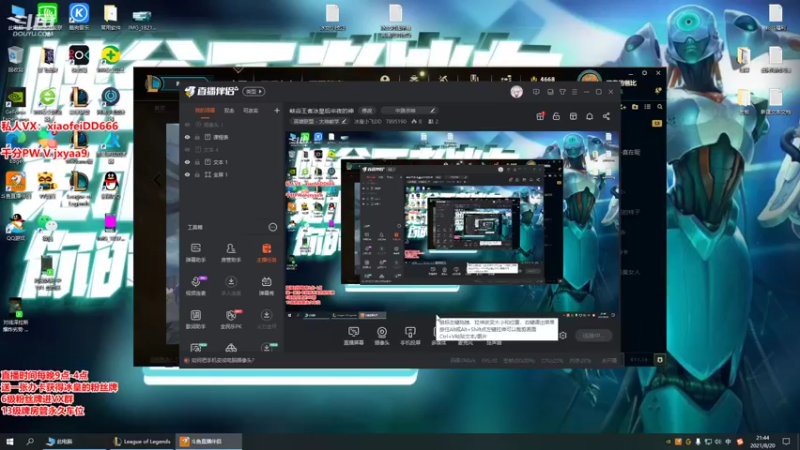The width and height of the screenshot is (800, 450).
Task: Add a 摄像头 camera source
Action: pos(382,336)
